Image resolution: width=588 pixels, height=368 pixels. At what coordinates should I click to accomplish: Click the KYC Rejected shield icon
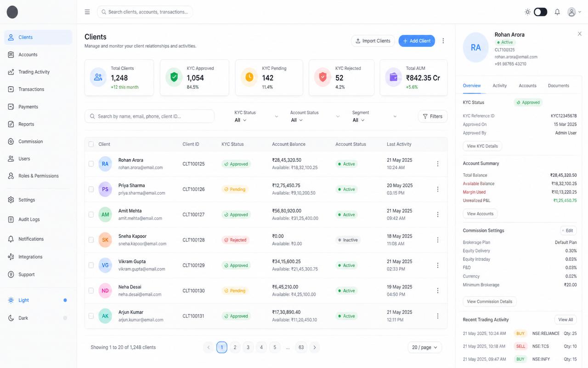pos(323,77)
